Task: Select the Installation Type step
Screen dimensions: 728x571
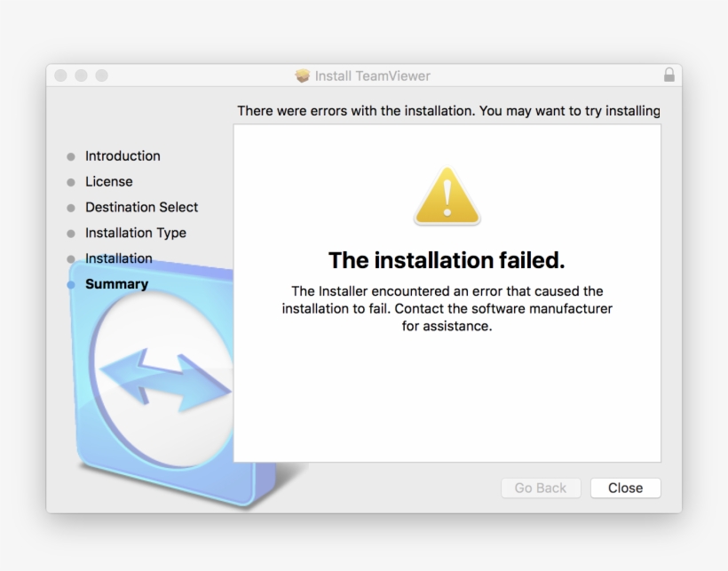Action: coord(136,233)
